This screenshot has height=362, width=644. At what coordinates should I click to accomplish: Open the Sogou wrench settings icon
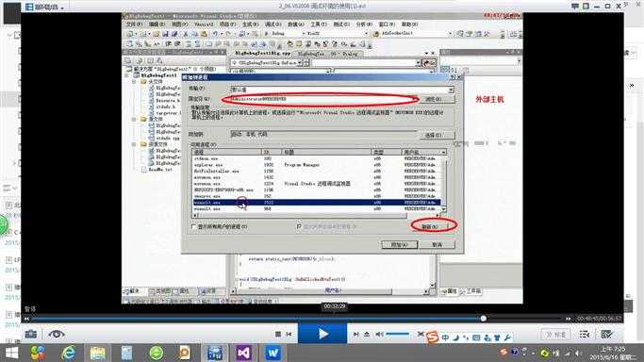pyautogui.click(x=507, y=337)
